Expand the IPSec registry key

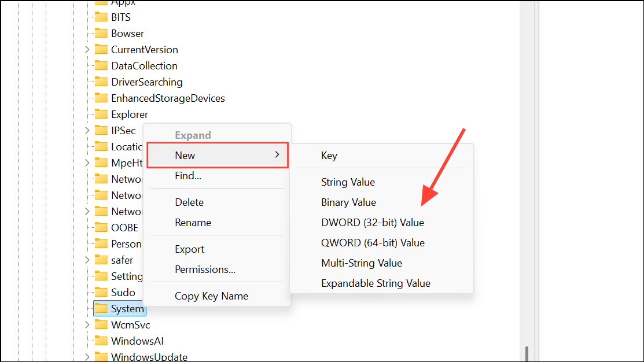86,130
